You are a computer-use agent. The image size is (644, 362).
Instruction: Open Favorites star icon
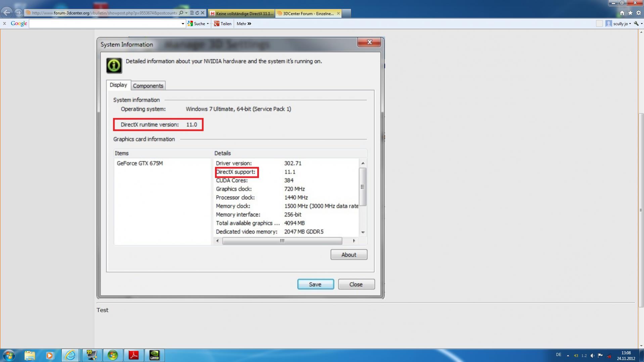(x=630, y=13)
